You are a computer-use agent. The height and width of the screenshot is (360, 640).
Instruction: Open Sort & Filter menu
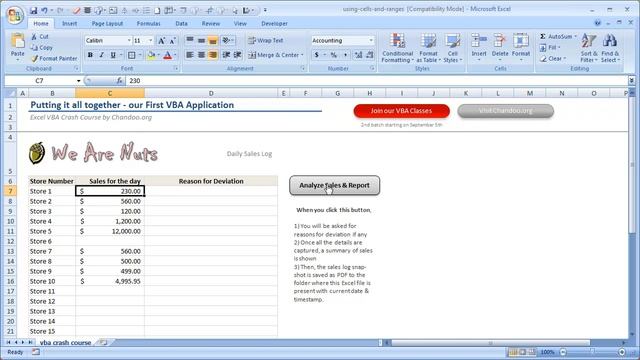click(589, 48)
